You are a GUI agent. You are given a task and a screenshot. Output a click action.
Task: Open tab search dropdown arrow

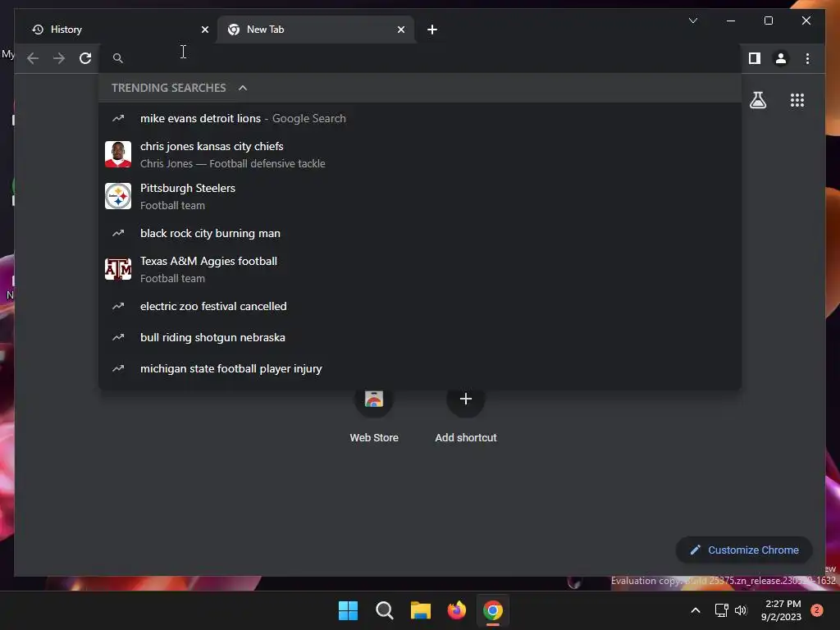coord(692,21)
